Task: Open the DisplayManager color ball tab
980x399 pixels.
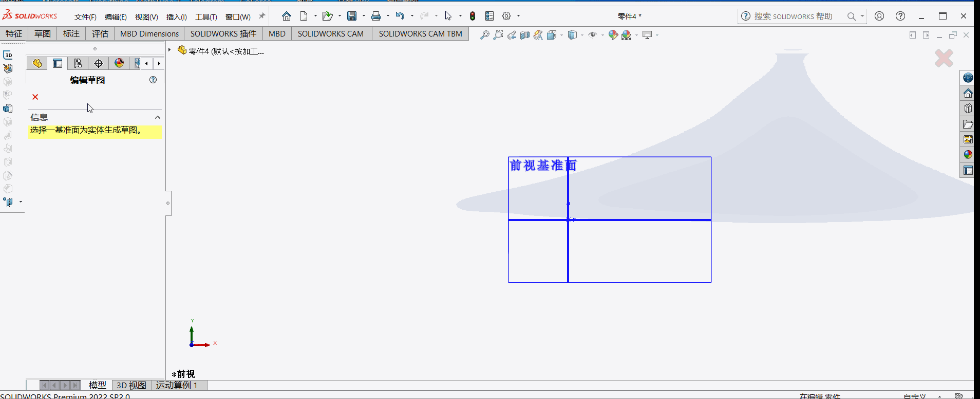Action: click(x=119, y=63)
